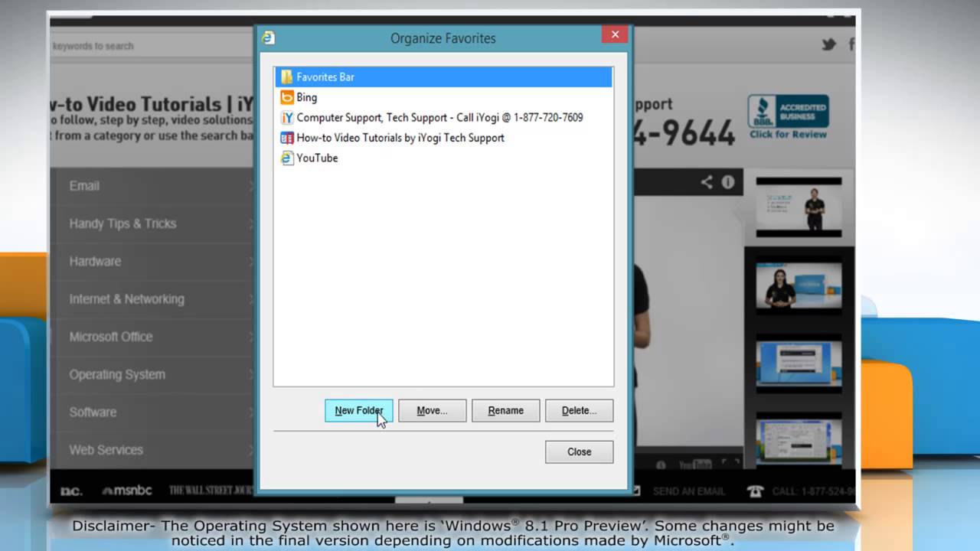Viewport: 980px width, 551px height.
Task: Click the info icon above the video
Action: click(728, 182)
